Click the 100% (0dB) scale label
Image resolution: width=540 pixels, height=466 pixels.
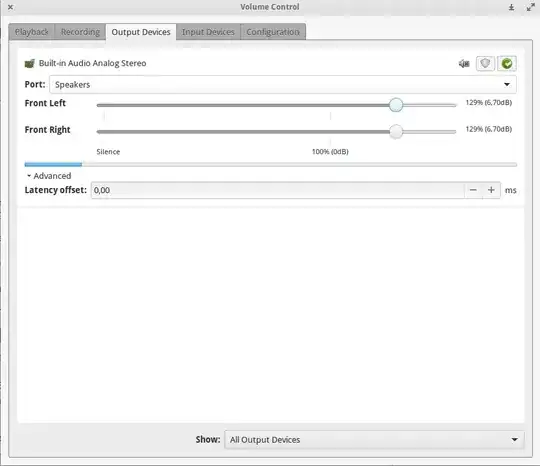[330, 152]
